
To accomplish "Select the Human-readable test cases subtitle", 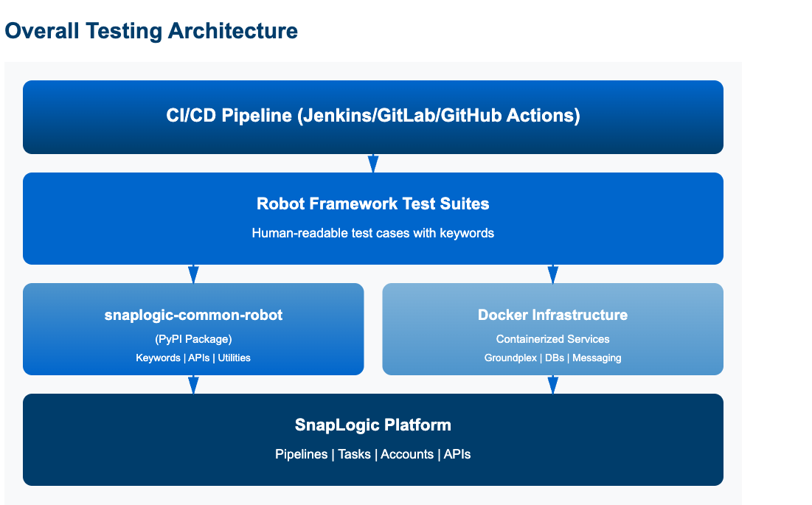I will (373, 233).
